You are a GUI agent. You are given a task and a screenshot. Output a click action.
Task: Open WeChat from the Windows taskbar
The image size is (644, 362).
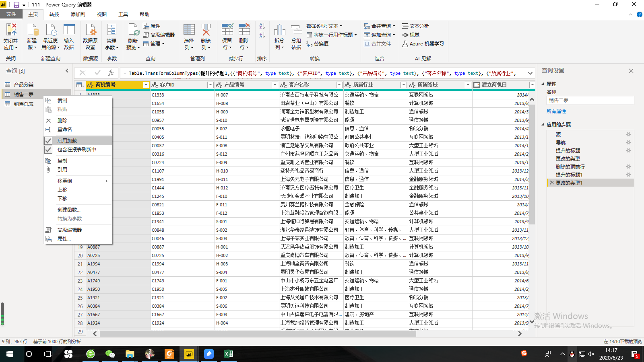[110, 354]
